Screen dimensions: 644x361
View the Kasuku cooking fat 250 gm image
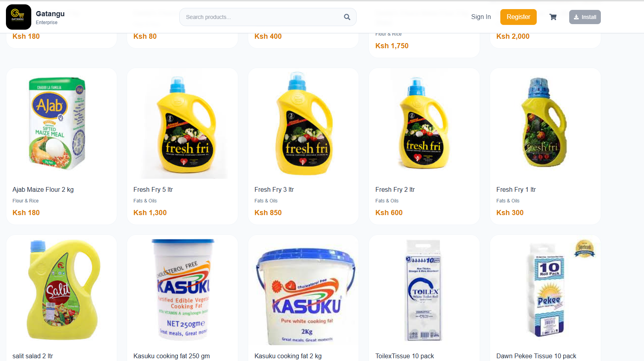183,290
